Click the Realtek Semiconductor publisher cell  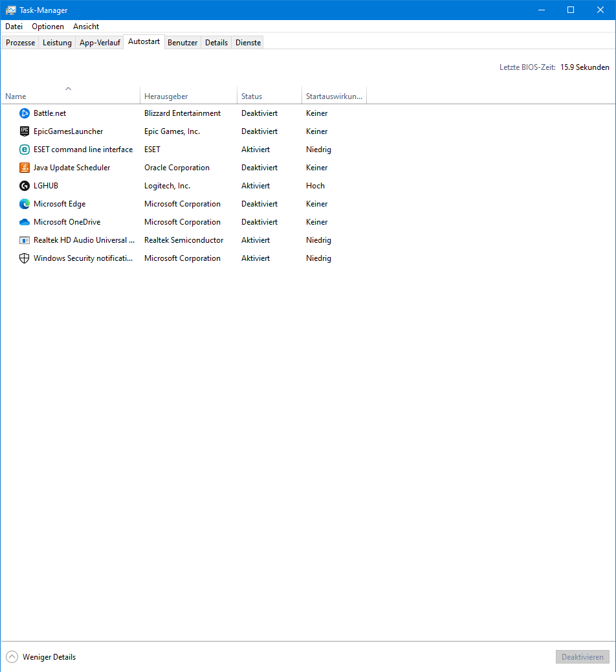pos(184,240)
